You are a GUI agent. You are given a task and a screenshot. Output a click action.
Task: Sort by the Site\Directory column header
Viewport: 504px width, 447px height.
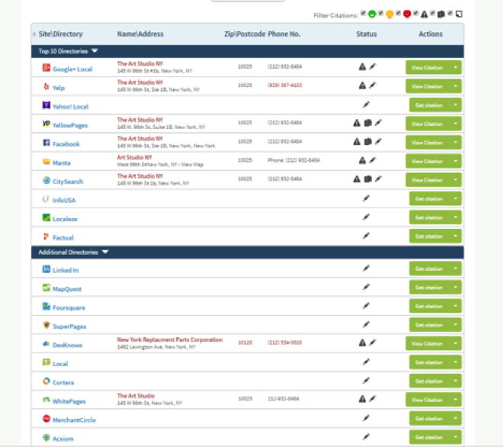[x=60, y=34]
